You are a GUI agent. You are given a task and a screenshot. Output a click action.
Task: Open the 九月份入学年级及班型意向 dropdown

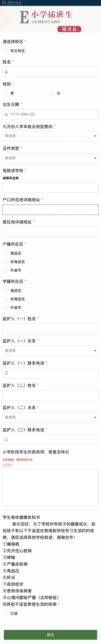pos(50,136)
